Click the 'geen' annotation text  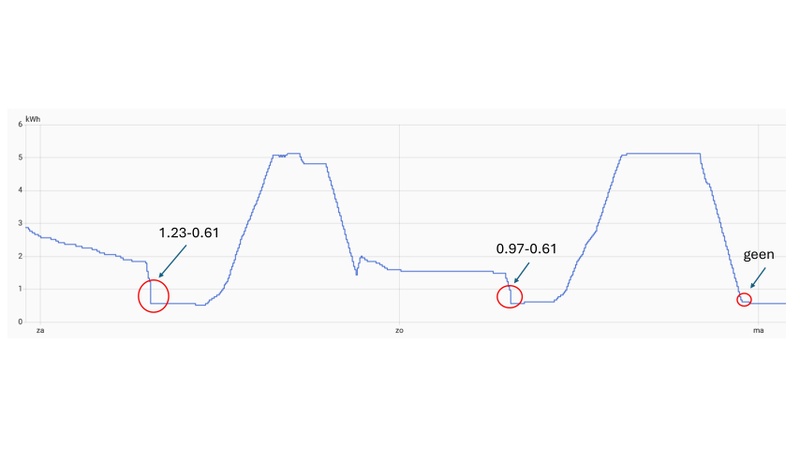pyautogui.click(x=758, y=255)
